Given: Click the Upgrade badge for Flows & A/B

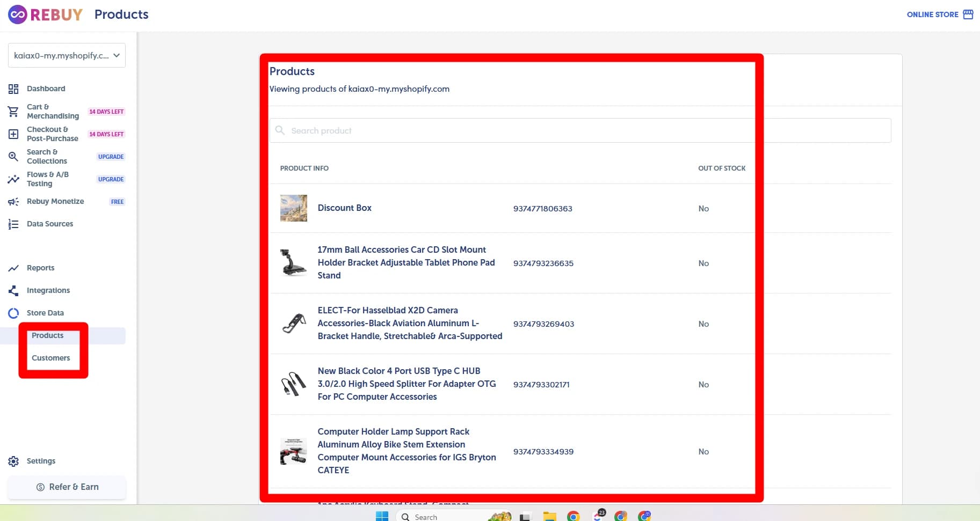Looking at the screenshot, I should (111, 179).
